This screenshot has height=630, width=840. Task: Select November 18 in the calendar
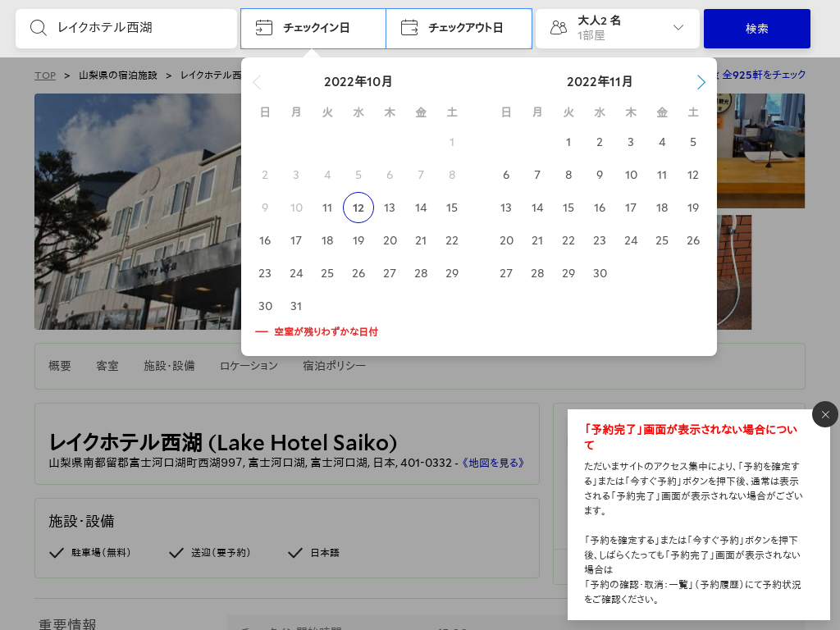point(662,208)
